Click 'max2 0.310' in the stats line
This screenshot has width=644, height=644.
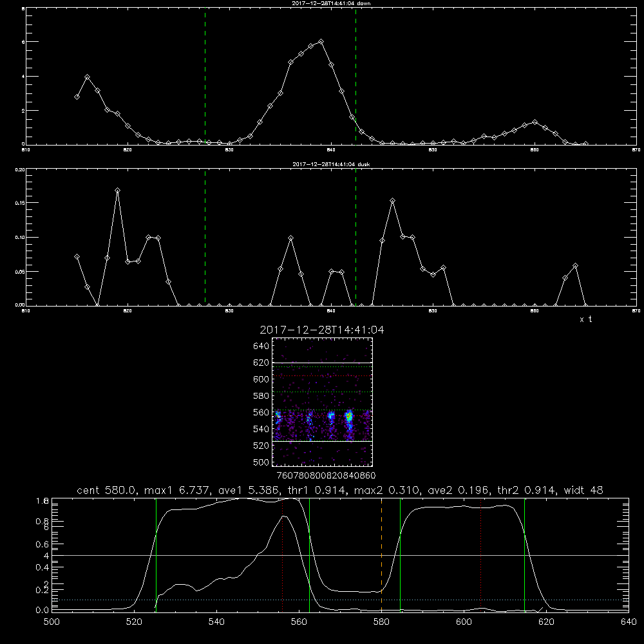coord(386,490)
